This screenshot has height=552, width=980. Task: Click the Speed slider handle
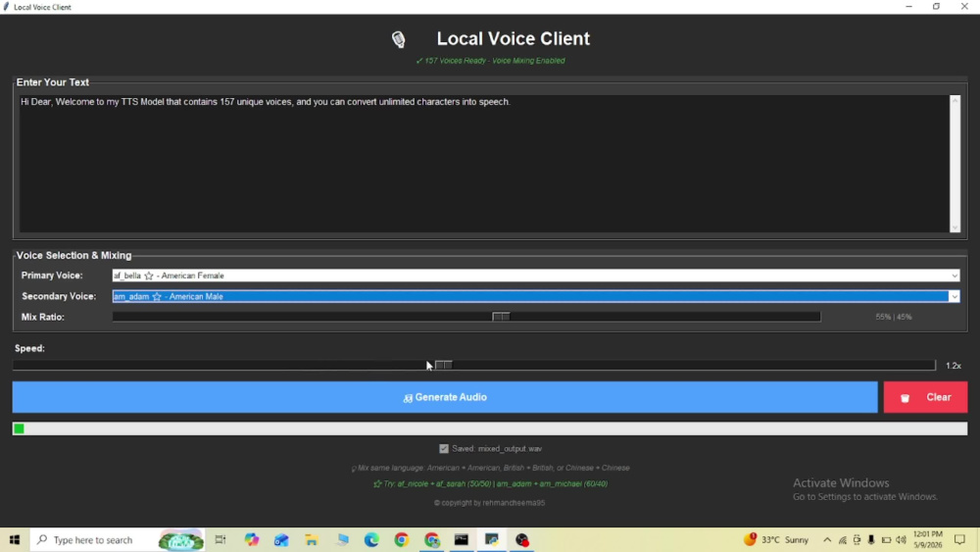(444, 365)
